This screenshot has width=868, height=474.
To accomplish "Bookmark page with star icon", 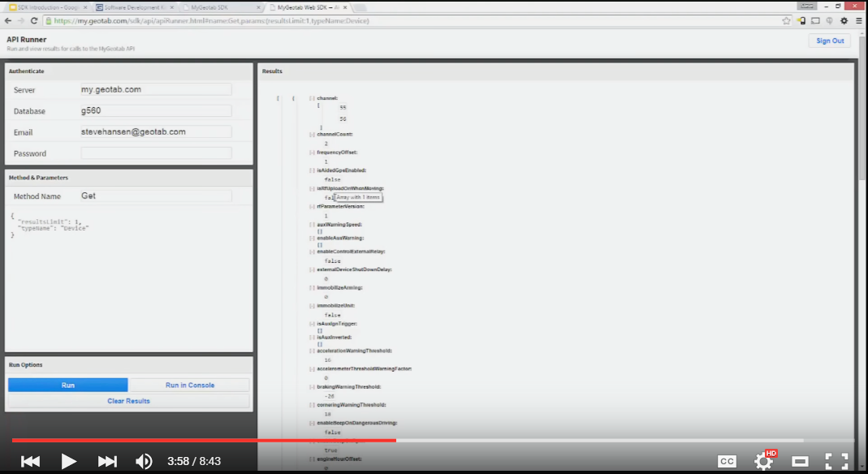I will tap(786, 20).
